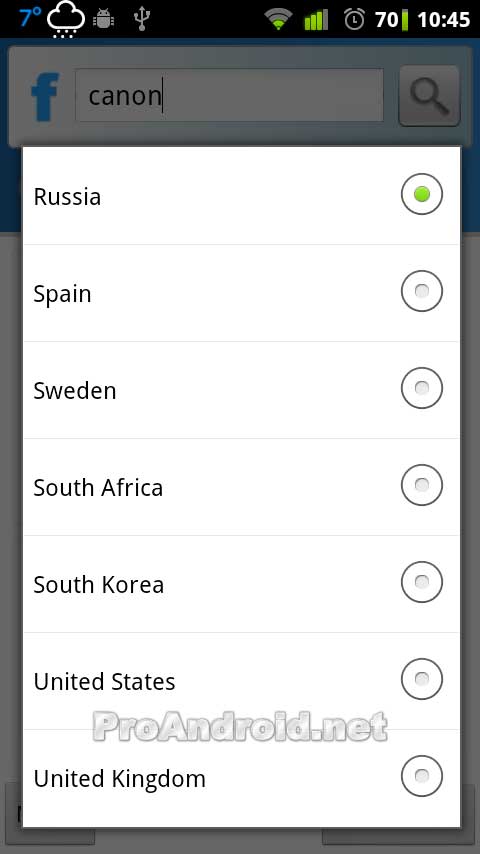The width and height of the screenshot is (480, 854).
Task: Tap the Sweden country label
Action: 75,391
